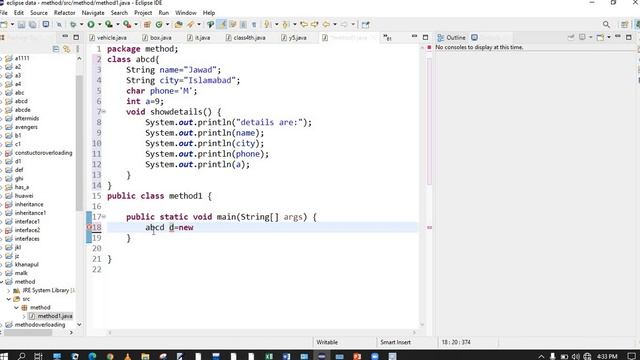Maximize the editor area pane

click(425, 37)
